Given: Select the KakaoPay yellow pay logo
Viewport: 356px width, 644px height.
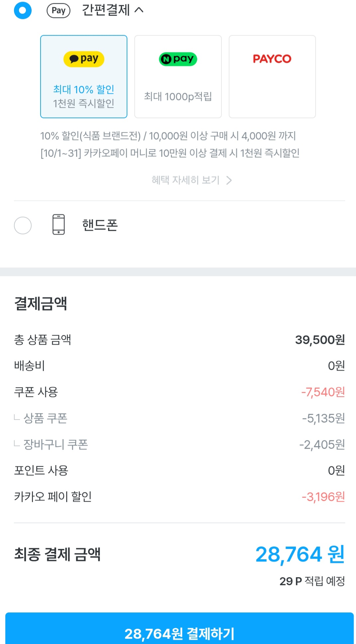Looking at the screenshot, I should pos(84,59).
